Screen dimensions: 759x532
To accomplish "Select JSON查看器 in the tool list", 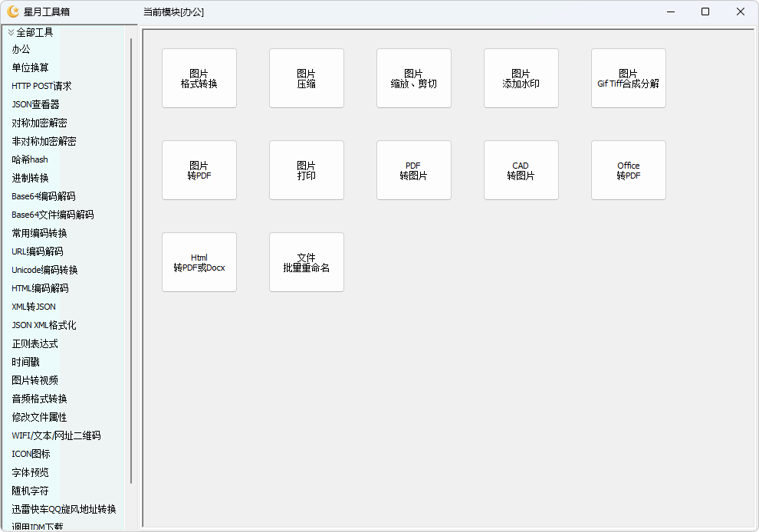I will pos(35,104).
